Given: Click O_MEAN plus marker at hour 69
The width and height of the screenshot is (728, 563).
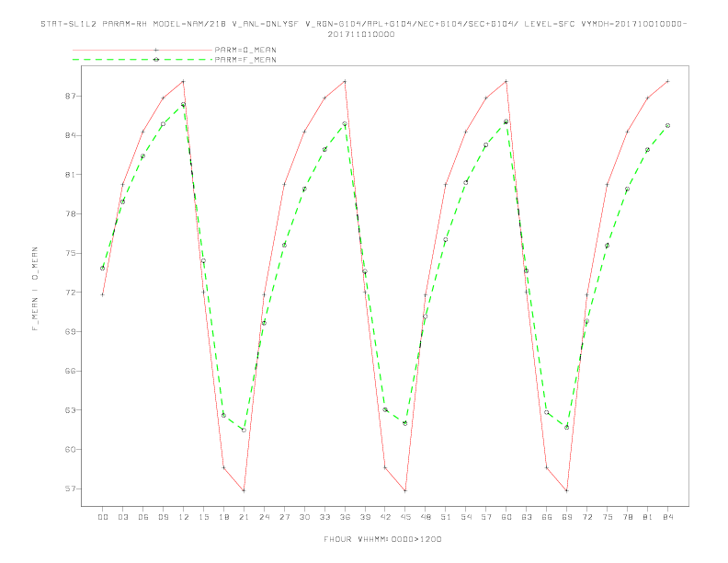Looking at the screenshot, I should click(x=567, y=490).
